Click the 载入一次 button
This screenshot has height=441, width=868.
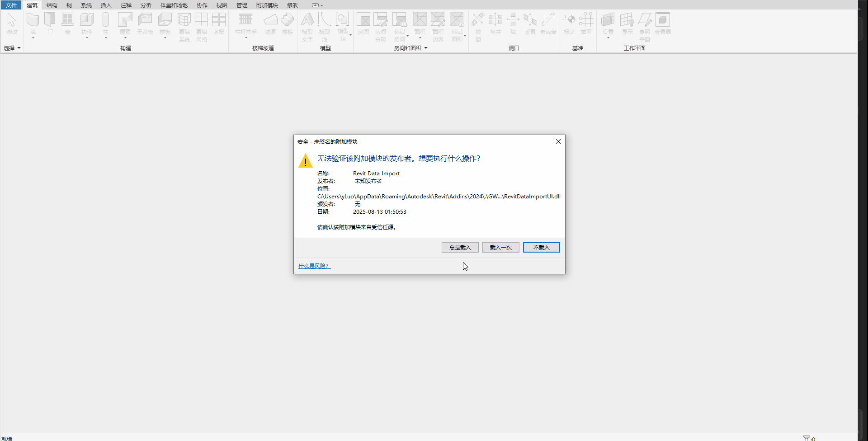pos(500,248)
